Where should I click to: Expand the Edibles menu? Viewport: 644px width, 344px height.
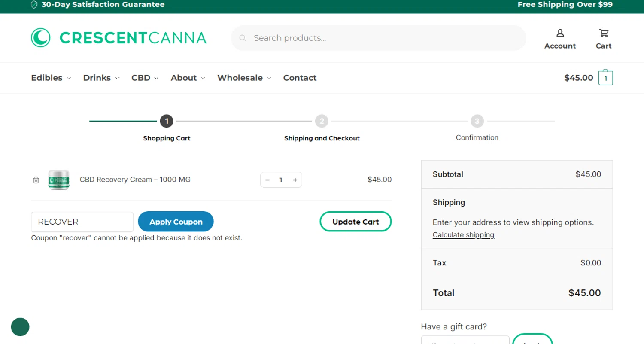pos(51,78)
